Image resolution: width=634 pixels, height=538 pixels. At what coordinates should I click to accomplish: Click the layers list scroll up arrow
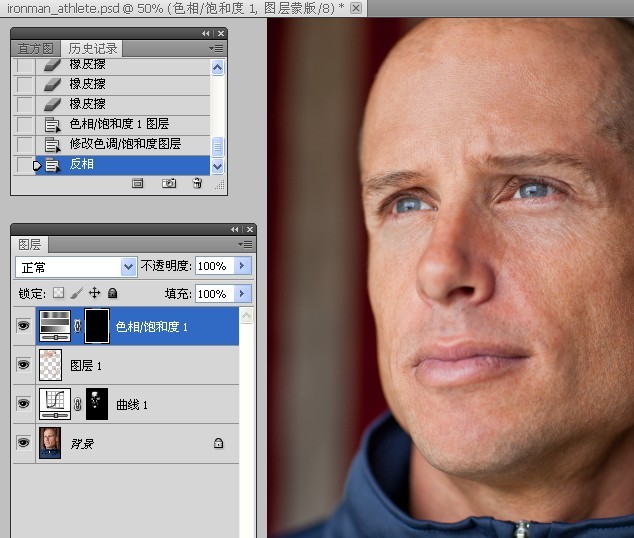click(247, 316)
